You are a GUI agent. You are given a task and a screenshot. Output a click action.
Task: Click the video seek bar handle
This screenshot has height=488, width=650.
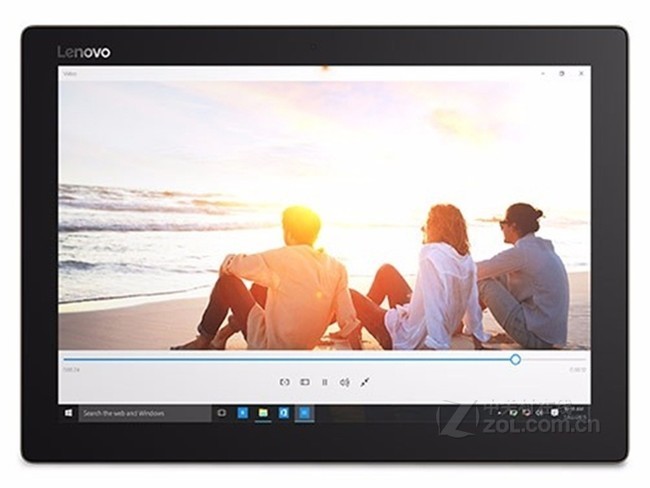[515, 359]
